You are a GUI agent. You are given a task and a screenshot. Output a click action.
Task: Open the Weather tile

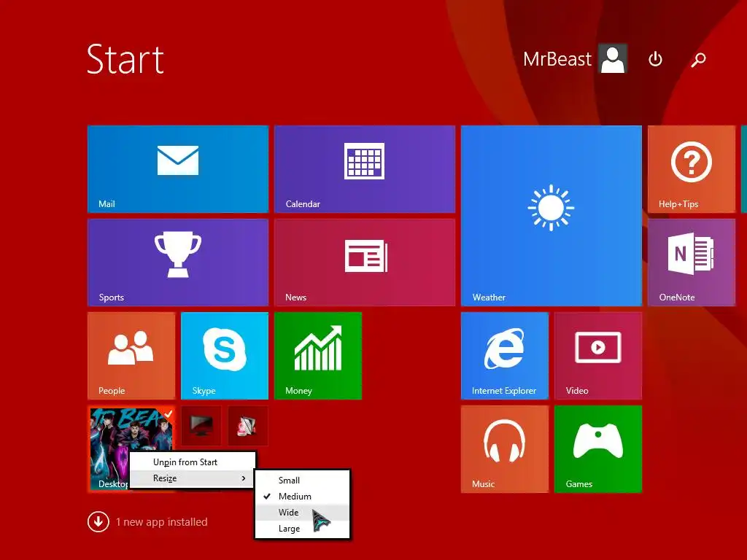(x=551, y=216)
